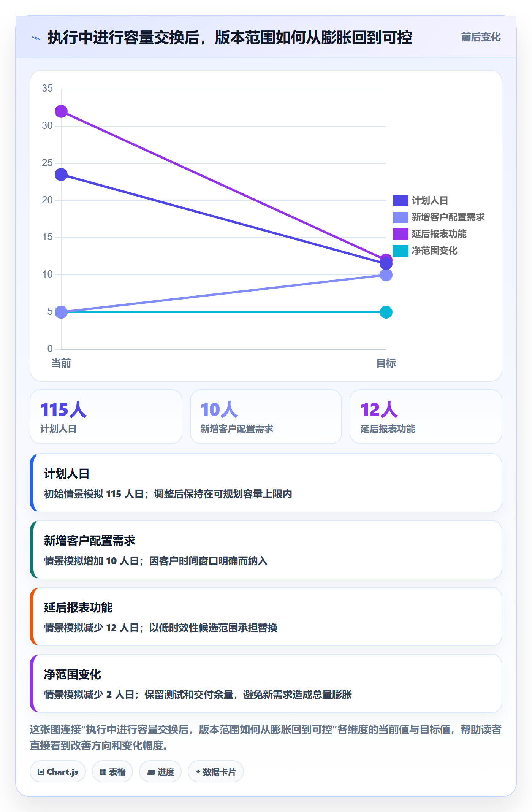Click the Chart.js chip
The width and height of the screenshot is (532, 812).
pos(58,772)
